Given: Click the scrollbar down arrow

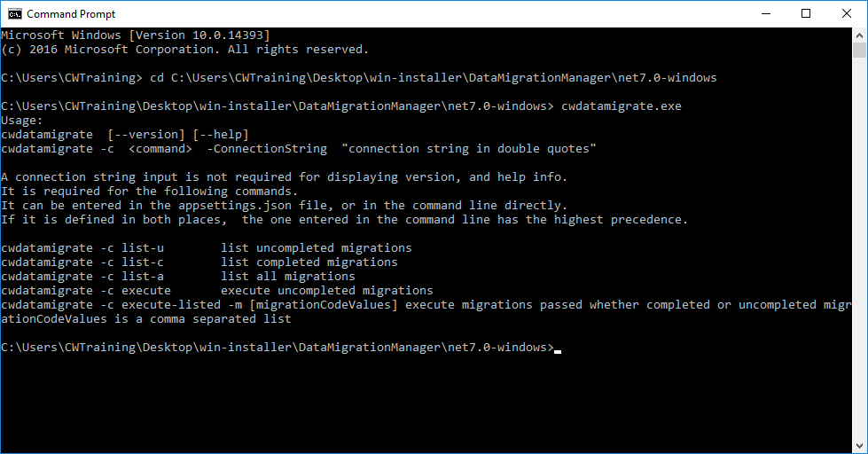Looking at the screenshot, I should (x=859, y=446).
